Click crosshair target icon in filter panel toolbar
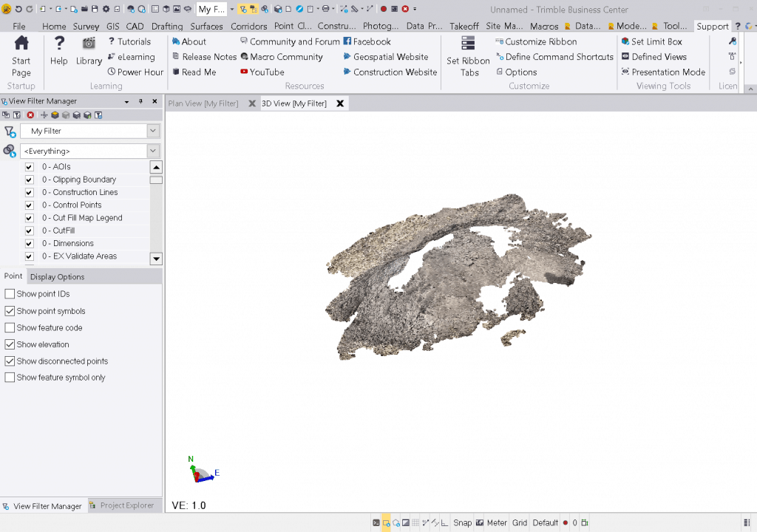757x532 pixels. click(x=44, y=115)
